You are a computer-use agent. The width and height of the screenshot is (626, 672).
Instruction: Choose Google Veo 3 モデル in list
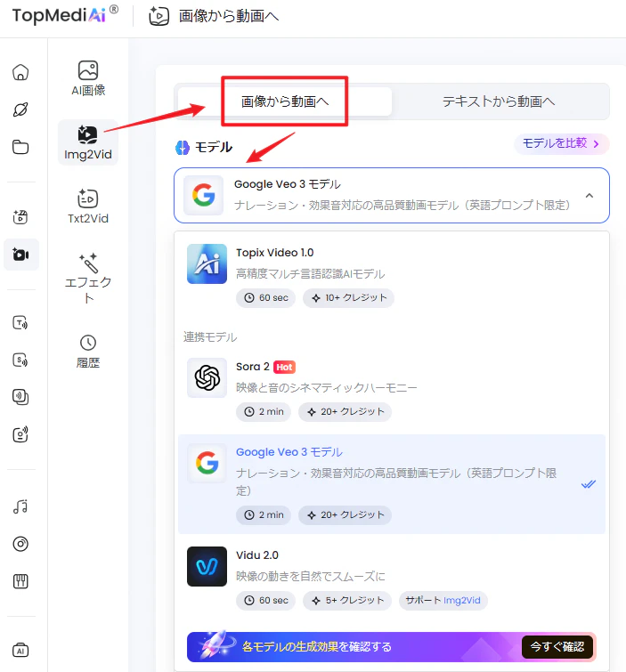tap(392, 484)
